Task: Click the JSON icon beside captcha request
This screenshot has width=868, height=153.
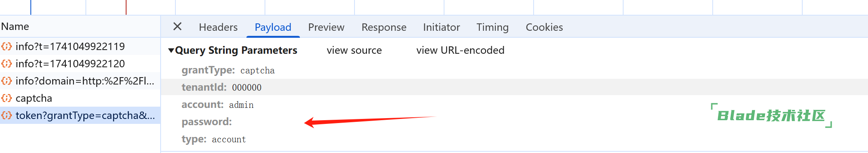Action: tap(7, 98)
